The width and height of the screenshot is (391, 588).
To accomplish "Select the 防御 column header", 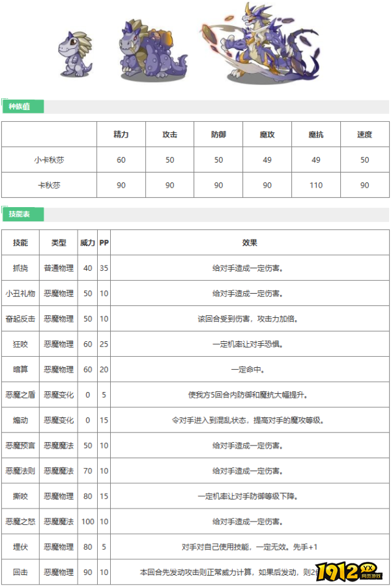I will click(218, 135).
